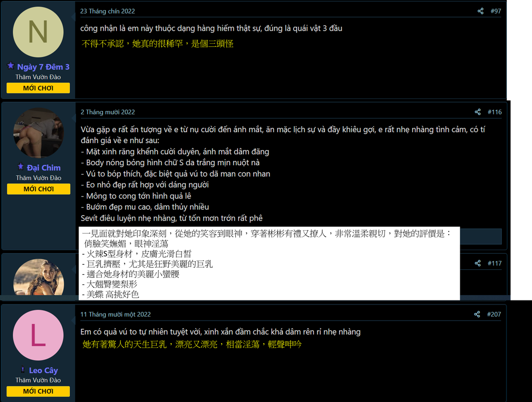This screenshot has height=402, width=532.
Task: Click the avatar photo on post #117
Action: point(38,277)
